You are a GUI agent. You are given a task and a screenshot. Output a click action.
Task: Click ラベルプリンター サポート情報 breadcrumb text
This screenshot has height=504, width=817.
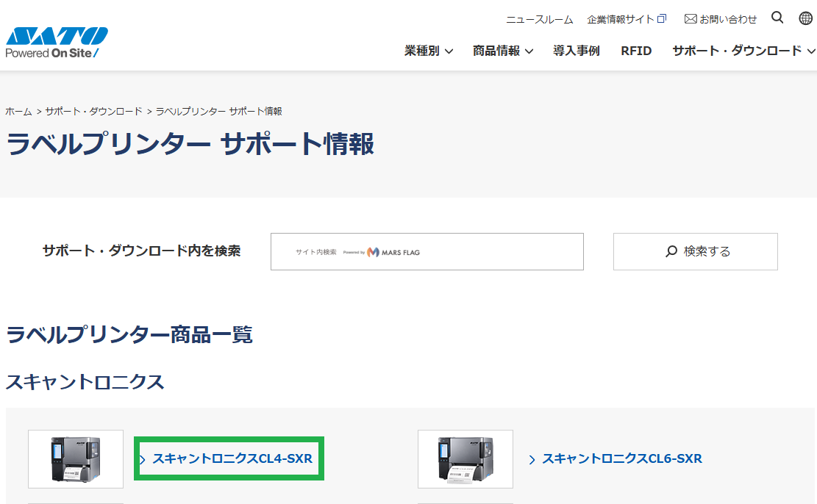point(219,112)
